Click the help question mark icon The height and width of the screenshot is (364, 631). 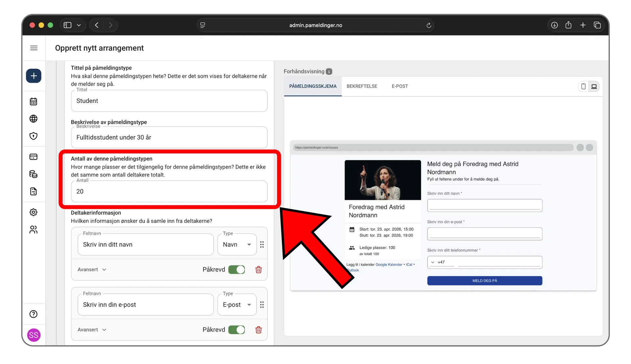pyautogui.click(x=34, y=314)
